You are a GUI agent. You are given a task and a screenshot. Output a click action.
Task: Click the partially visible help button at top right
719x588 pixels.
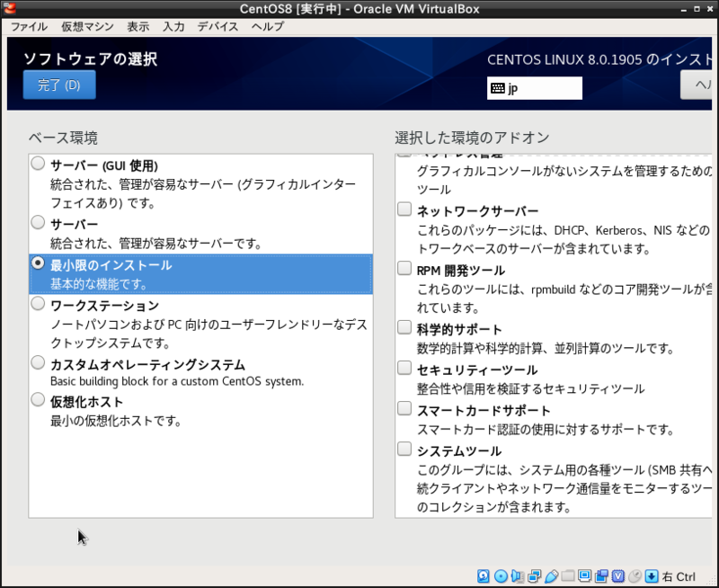pyautogui.click(x=696, y=85)
